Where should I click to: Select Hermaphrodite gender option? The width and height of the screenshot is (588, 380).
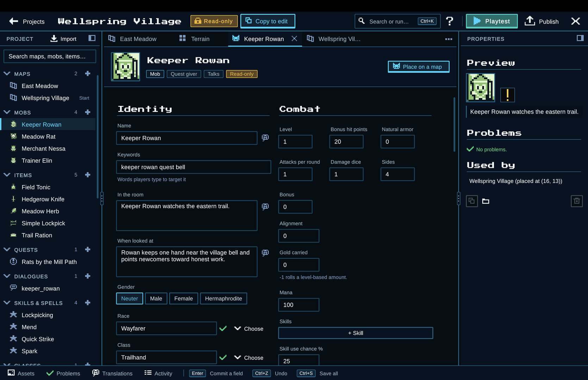click(x=223, y=298)
